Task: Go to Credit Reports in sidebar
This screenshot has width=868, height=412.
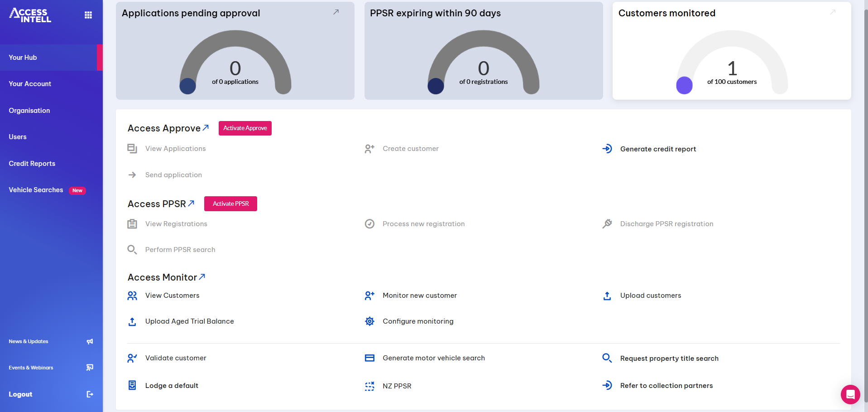Action: pyautogui.click(x=32, y=164)
